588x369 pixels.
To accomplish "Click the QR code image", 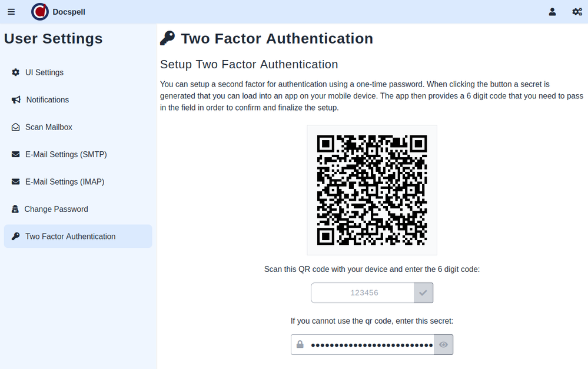I will pyautogui.click(x=371, y=190).
